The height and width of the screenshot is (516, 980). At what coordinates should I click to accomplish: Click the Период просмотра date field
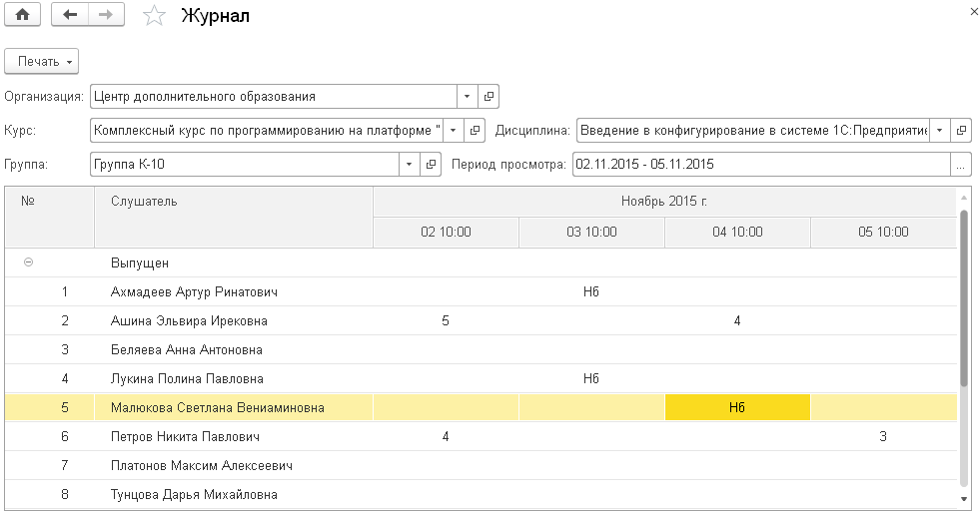(759, 165)
